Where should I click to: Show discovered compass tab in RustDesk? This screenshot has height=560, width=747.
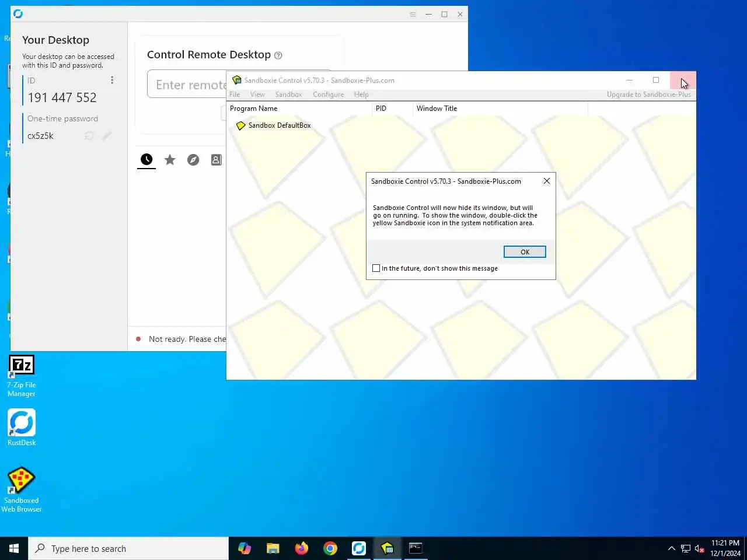point(193,159)
